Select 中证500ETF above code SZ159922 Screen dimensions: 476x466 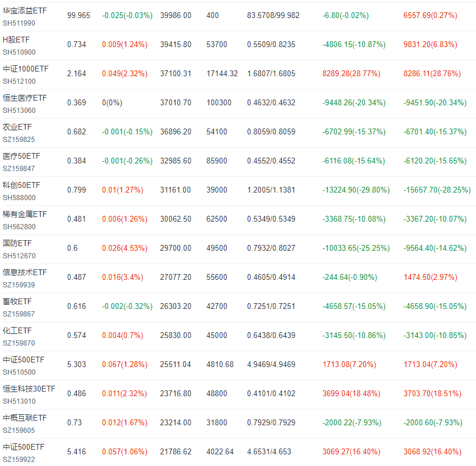point(24,447)
